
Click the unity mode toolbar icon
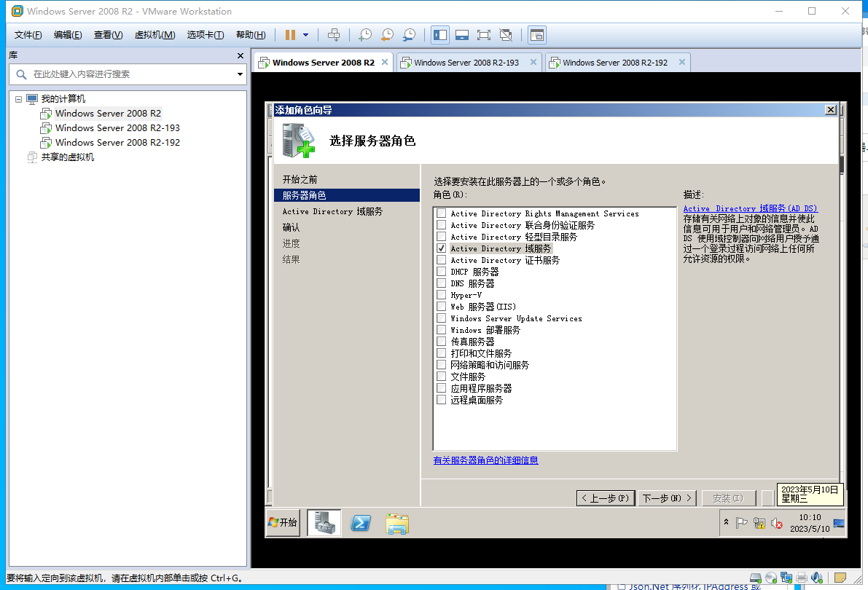(505, 35)
